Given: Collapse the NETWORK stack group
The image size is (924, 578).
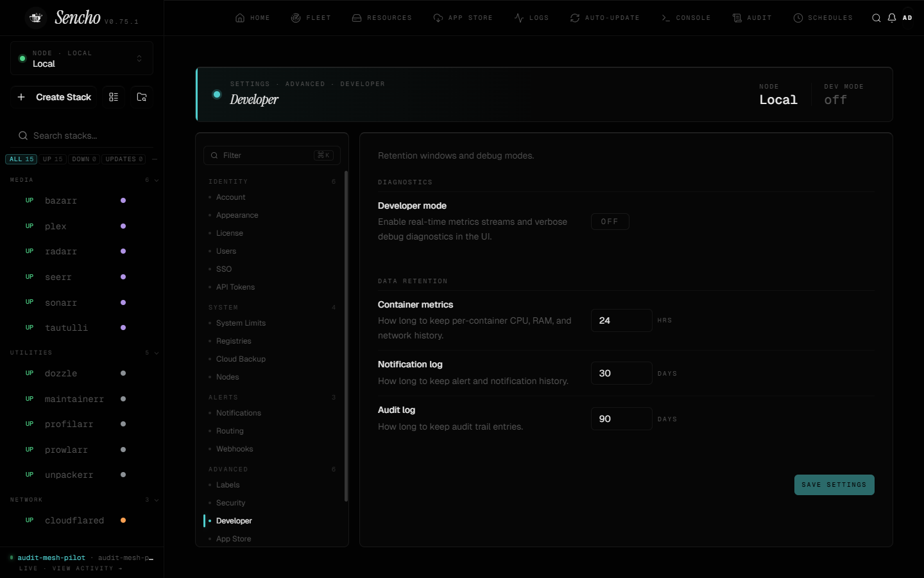Looking at the screenshot, I should tap(157, 500).
